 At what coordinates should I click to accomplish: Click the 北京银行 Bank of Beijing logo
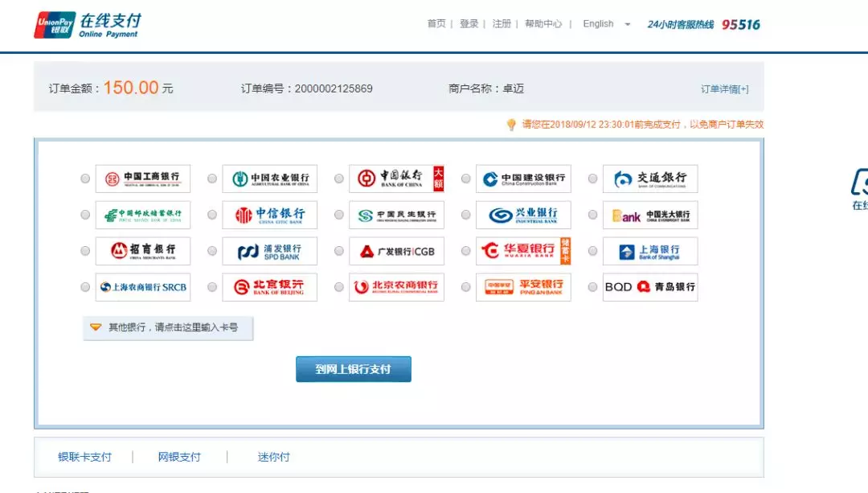click(269, 287)
